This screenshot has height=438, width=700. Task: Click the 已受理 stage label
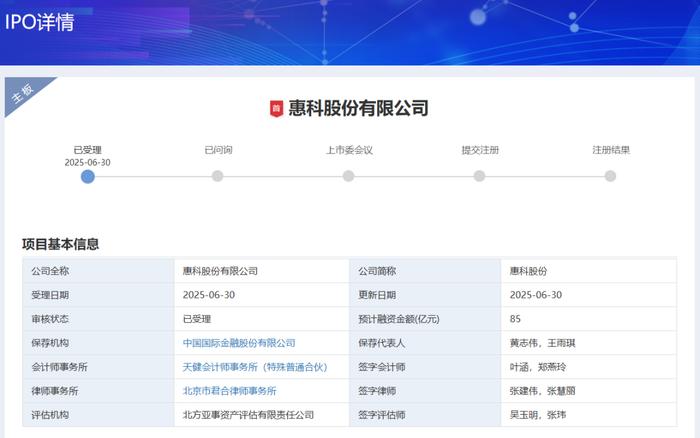(88, 150)
